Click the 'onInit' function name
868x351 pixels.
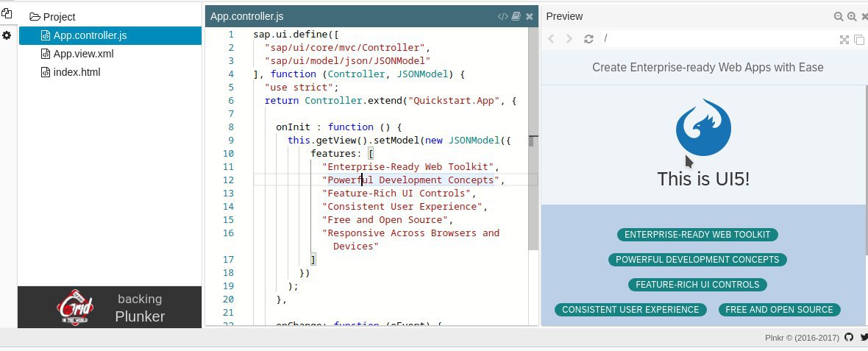click(x=294, y=127)
